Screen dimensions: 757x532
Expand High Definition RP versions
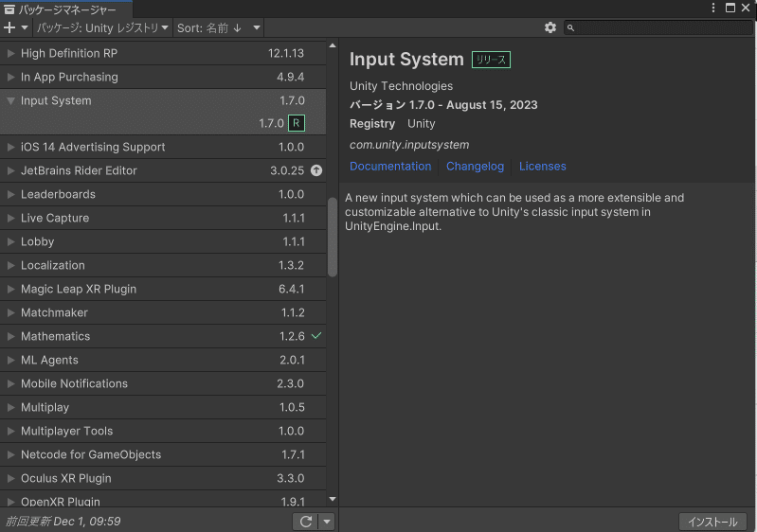(x=10, y=53)
